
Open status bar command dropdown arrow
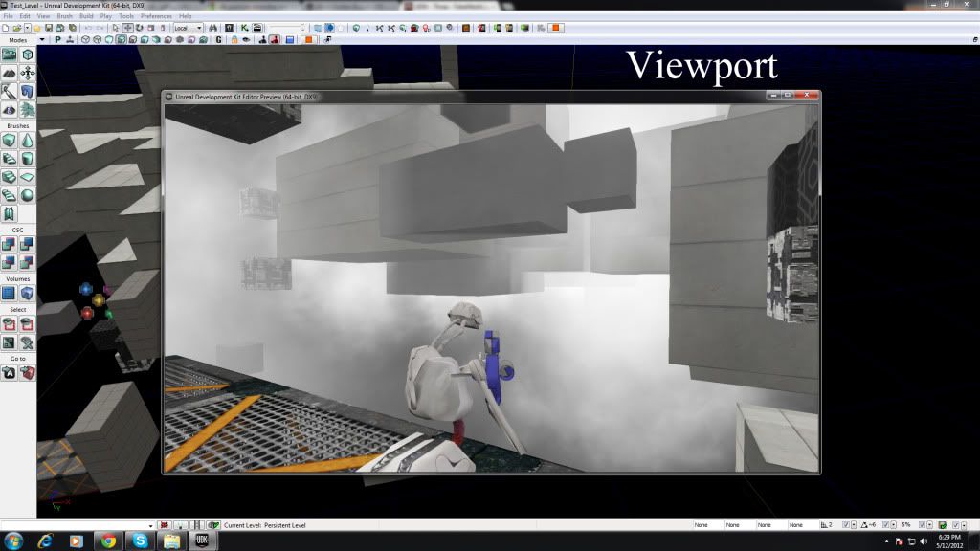click(x=150, y=525)
